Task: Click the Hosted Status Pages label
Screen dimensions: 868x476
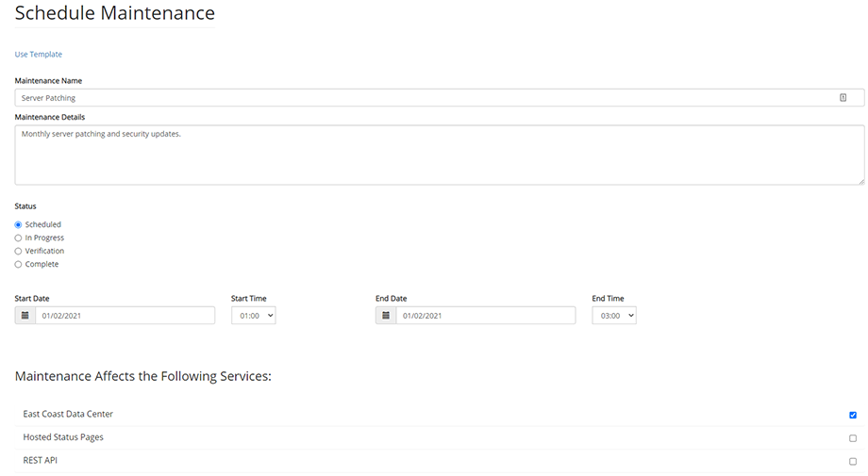Action: click(x=63, y=437)
